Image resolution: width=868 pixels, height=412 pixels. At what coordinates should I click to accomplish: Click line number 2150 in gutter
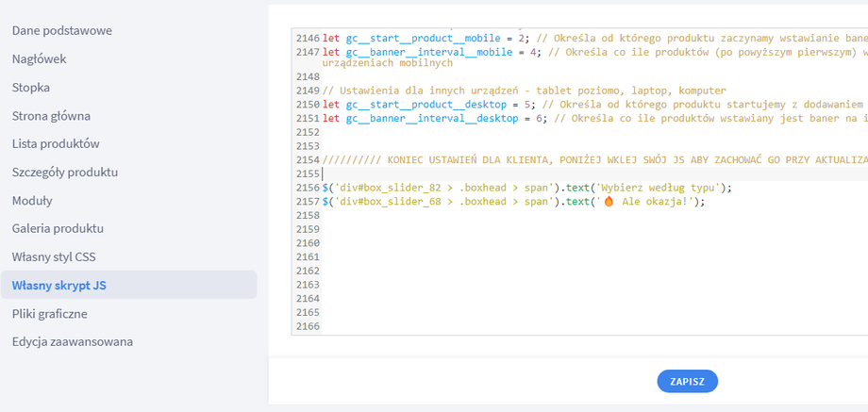click(x=307, y=105)
